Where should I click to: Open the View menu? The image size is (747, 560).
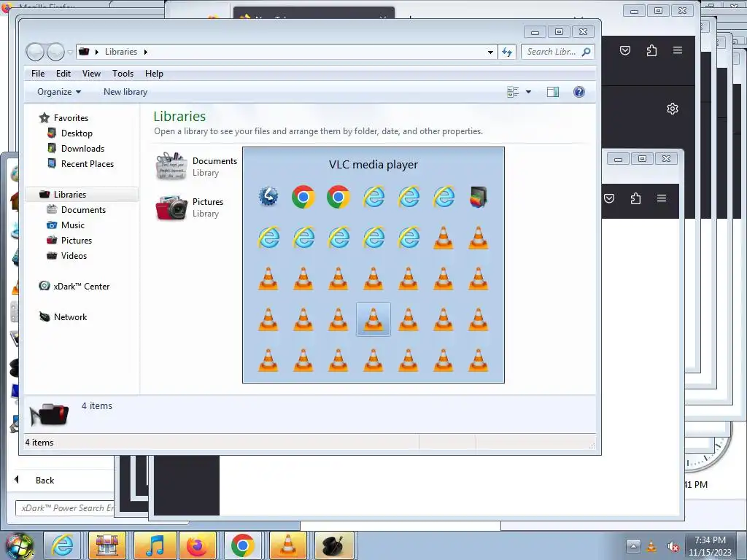pos(91,74)
